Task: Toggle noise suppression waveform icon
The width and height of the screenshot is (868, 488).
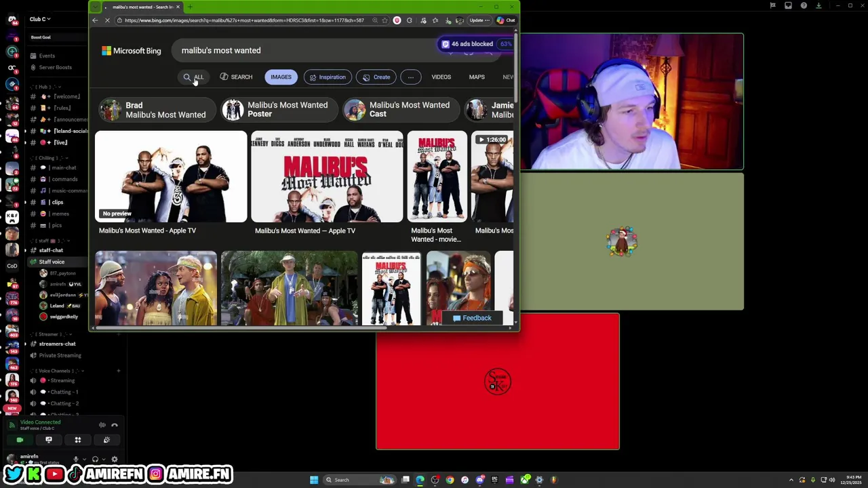Action: 102,425
